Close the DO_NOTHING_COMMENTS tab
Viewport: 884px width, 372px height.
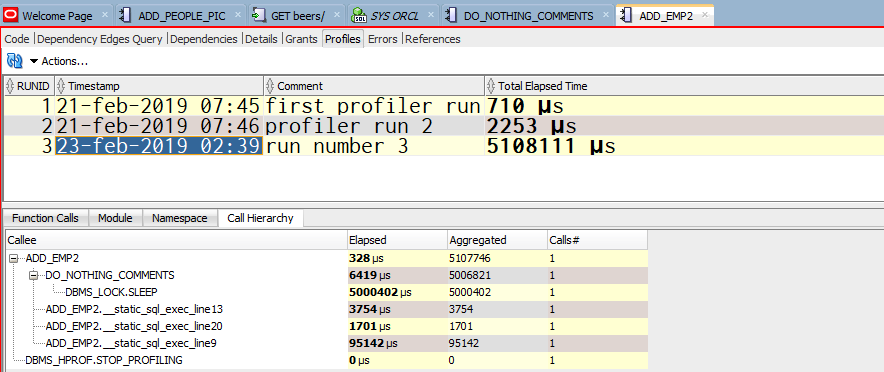[606, 16]
